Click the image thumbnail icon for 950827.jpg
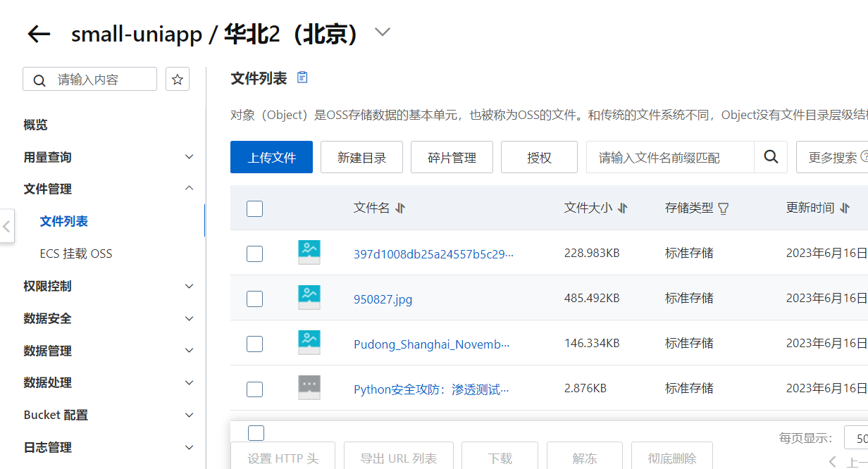 [x=309, y=298]
